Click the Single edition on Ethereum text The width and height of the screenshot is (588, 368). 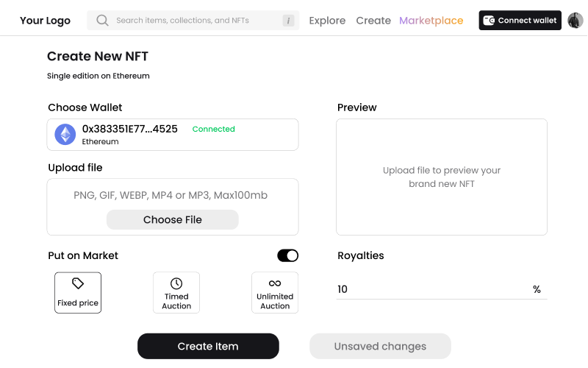tap(98, 76)
